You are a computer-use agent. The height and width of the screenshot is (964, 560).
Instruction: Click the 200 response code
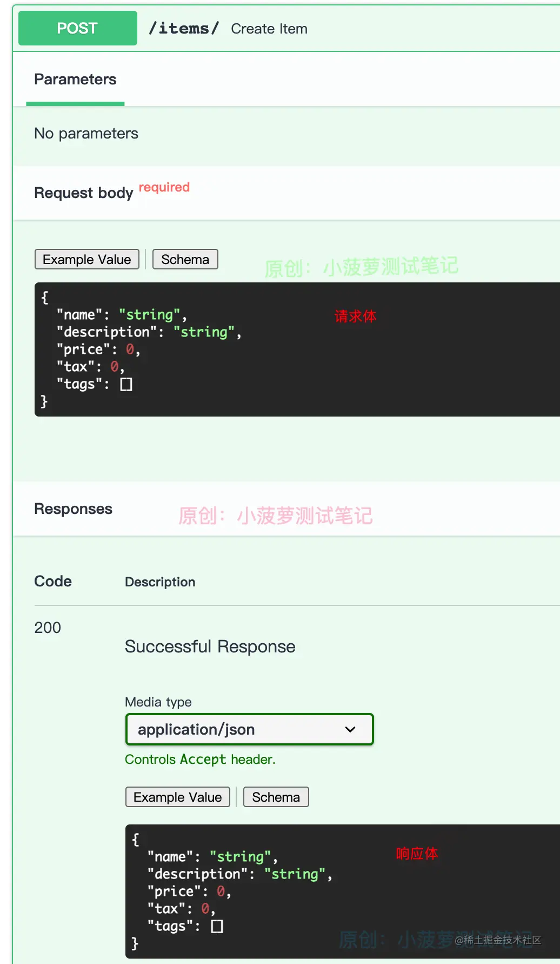(48, 628)
